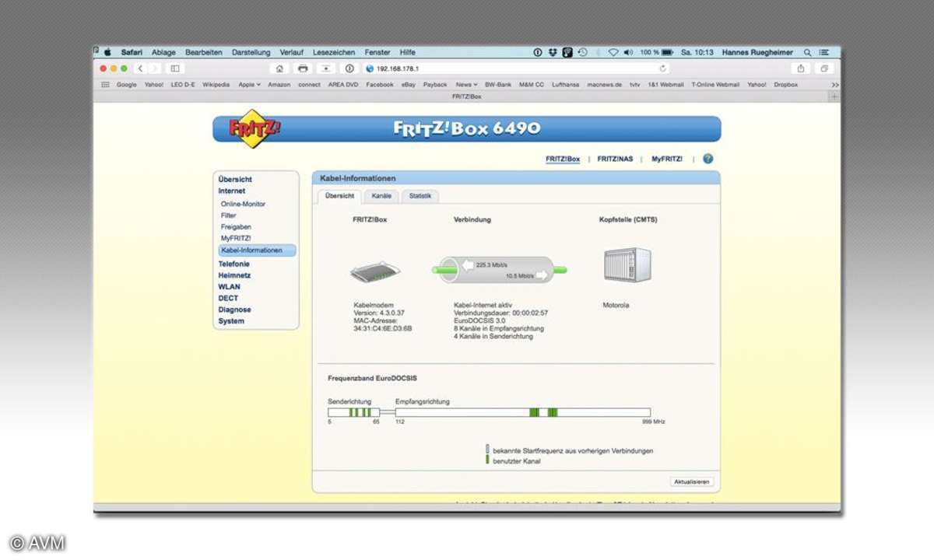Open the Lesezeichen menu
The width and height of the screenshot is (934, 560).
(x=335, y=52)
